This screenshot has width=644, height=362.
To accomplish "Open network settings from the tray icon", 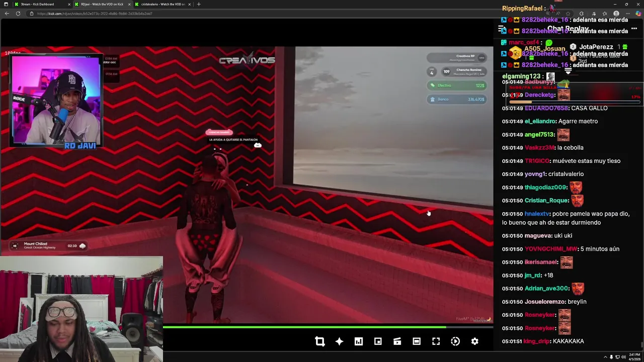I will [x=617, y=357].
